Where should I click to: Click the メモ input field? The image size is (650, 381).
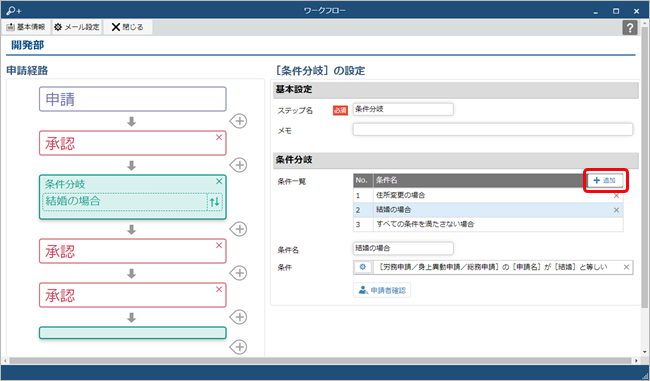(x=493, y=129)
